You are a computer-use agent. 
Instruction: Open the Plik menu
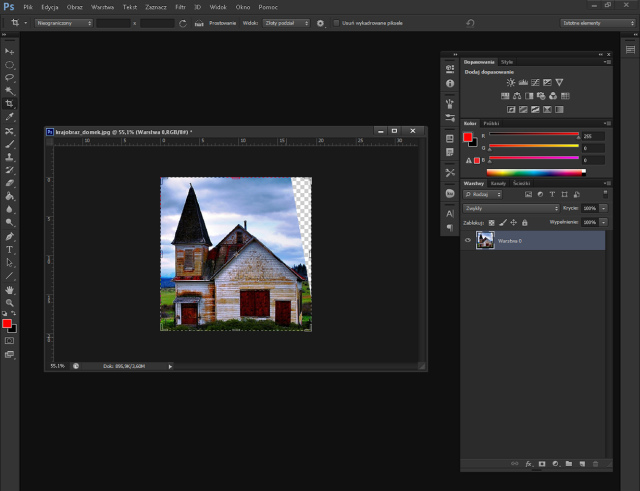tap(28, 7)
